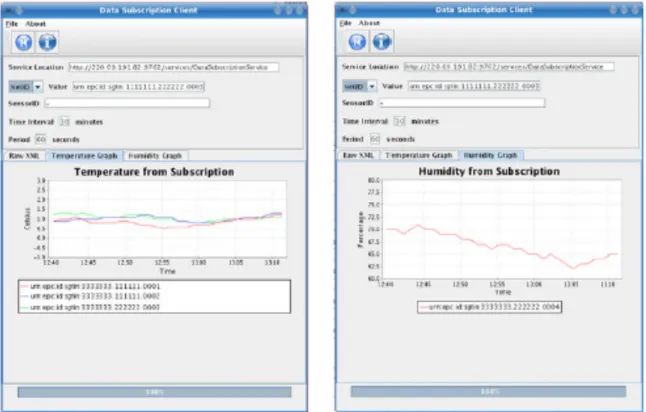Click pin icon in Temperature window title bar
The width and height of the screenshot is (646, 412).
tap(19, 10)
